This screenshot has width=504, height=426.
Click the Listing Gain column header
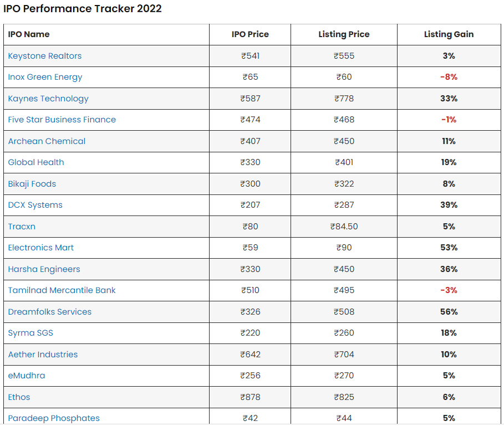tap(449, 34)
